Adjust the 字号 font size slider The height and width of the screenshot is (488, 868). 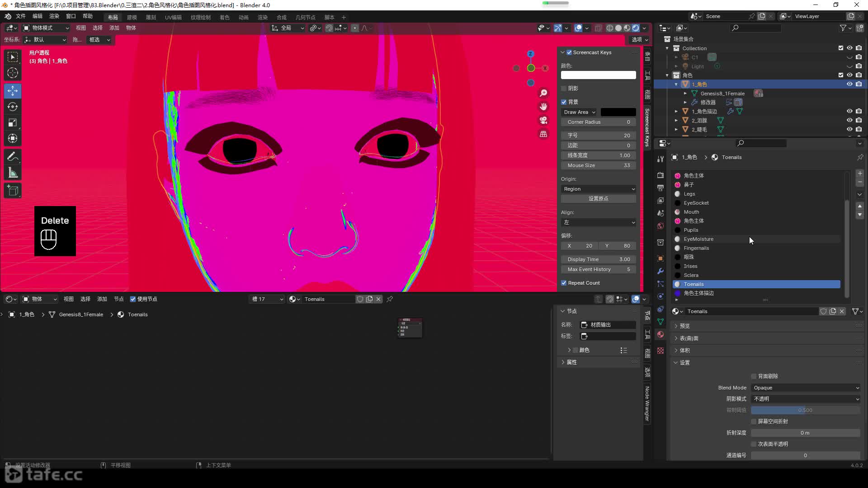599,136
